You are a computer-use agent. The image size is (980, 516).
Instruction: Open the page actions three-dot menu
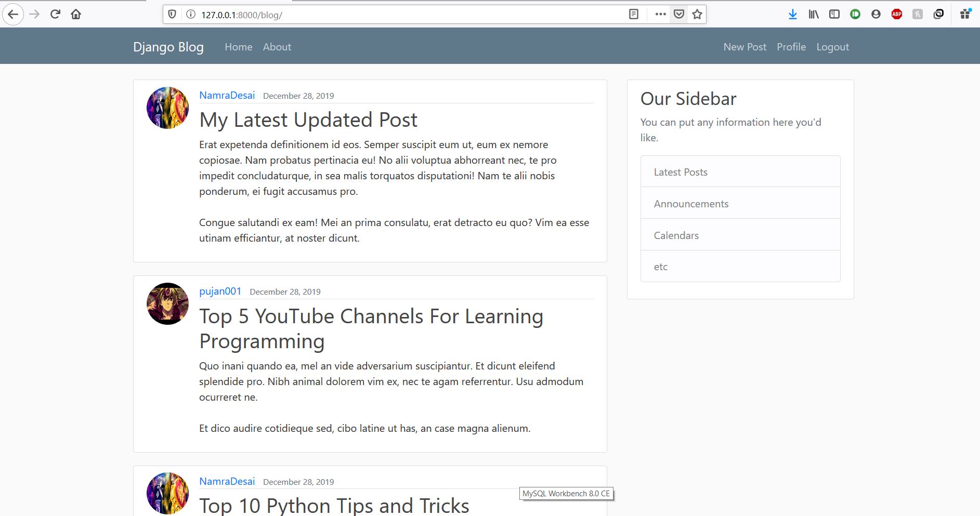[x=661, y=15]
